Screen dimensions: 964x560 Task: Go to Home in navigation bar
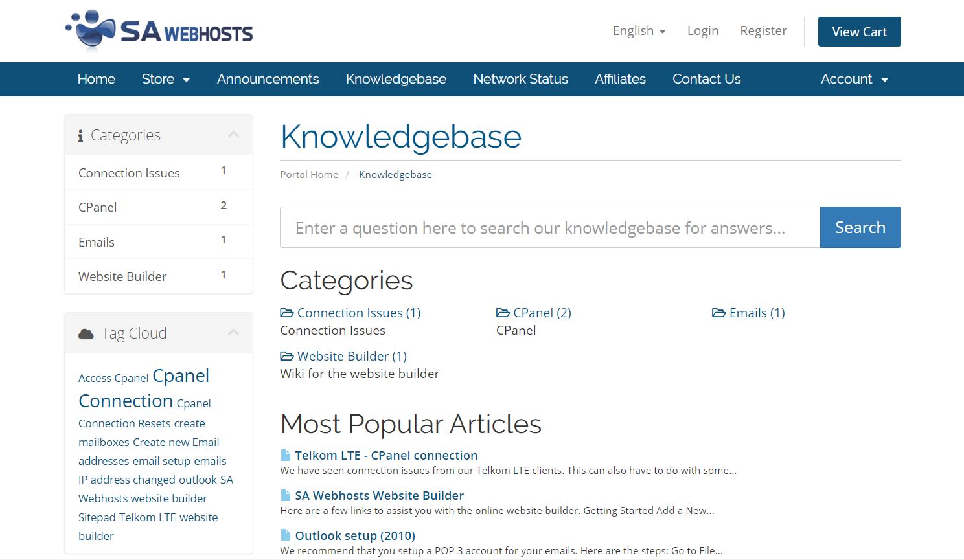tap(97, 79)
